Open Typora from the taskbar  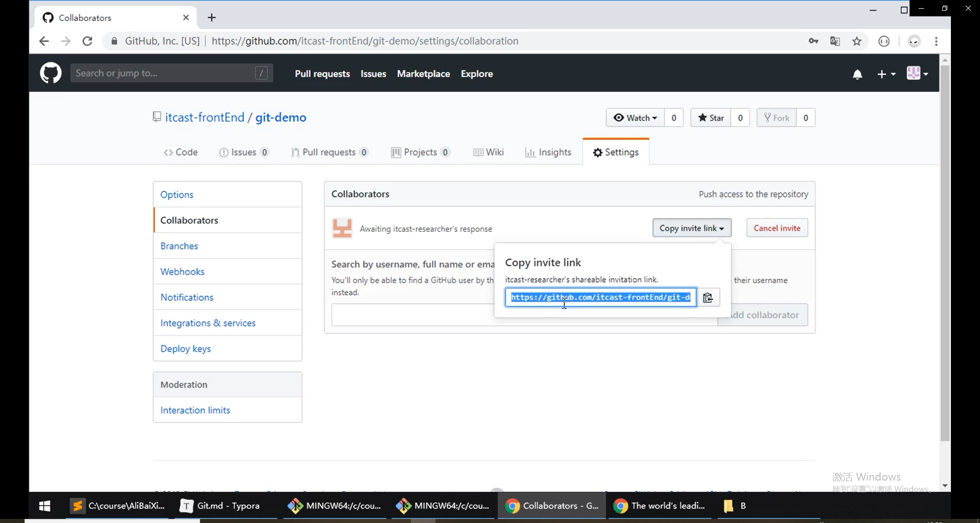(219, 506)
